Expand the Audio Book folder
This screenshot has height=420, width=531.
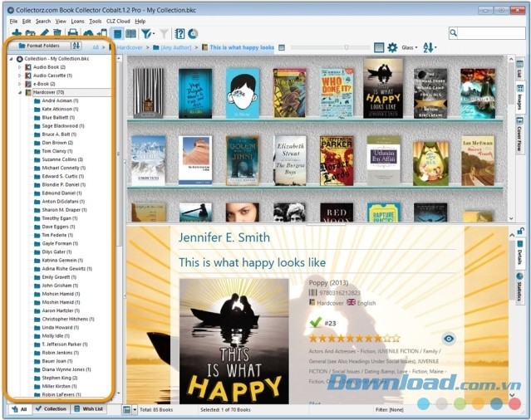pyautogui.click(x=19, y=66)
